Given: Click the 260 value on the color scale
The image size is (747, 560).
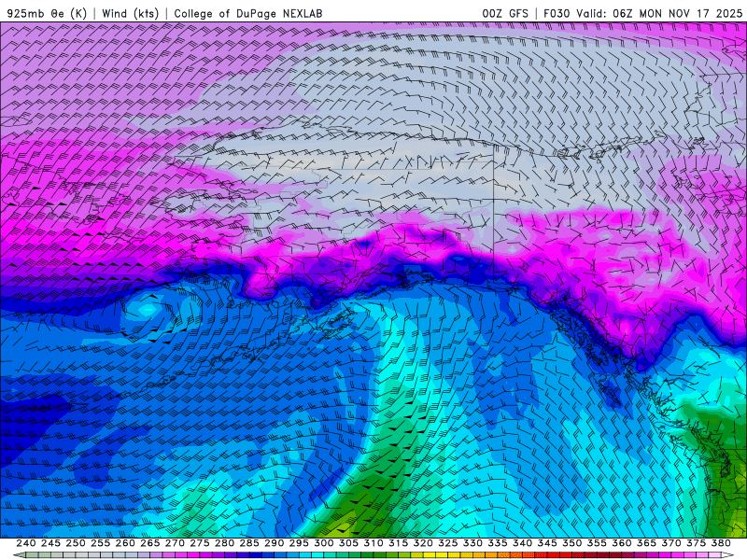Looking at the screenshot, I should (x=125, y=543).
